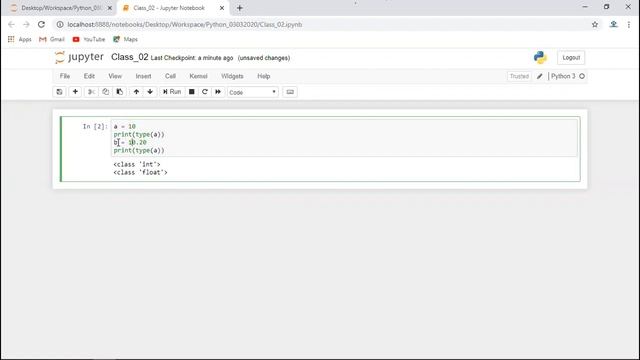
Task: Open the Kernel menu
Action: (198, 76)
